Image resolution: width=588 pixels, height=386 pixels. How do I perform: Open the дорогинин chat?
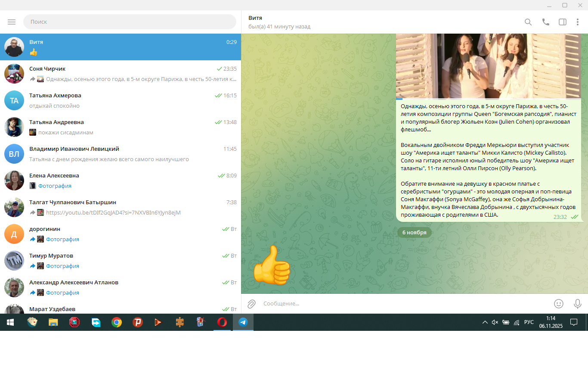tap(121, 234)
